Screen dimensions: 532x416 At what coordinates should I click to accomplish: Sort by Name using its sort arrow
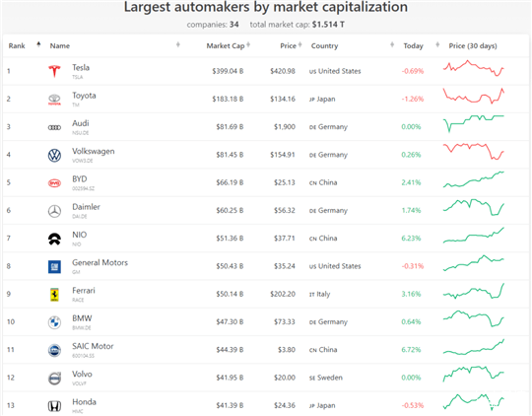pos(178,44)
